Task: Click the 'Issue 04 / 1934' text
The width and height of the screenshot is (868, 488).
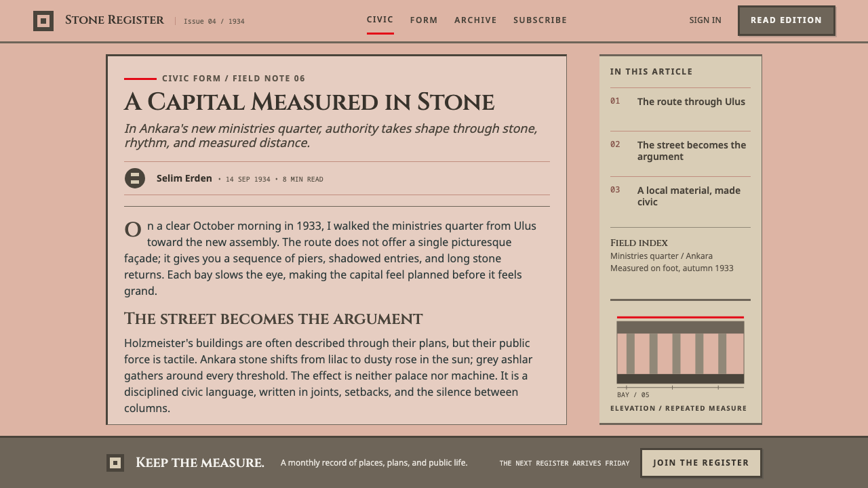Action: pyautogui.click(x=214, y=22)
